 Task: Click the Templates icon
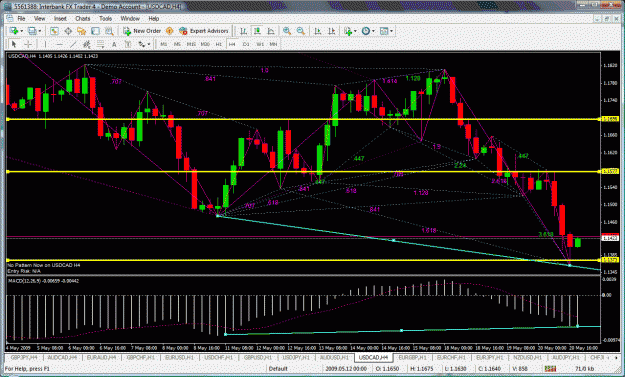click(x=384, y=31)
